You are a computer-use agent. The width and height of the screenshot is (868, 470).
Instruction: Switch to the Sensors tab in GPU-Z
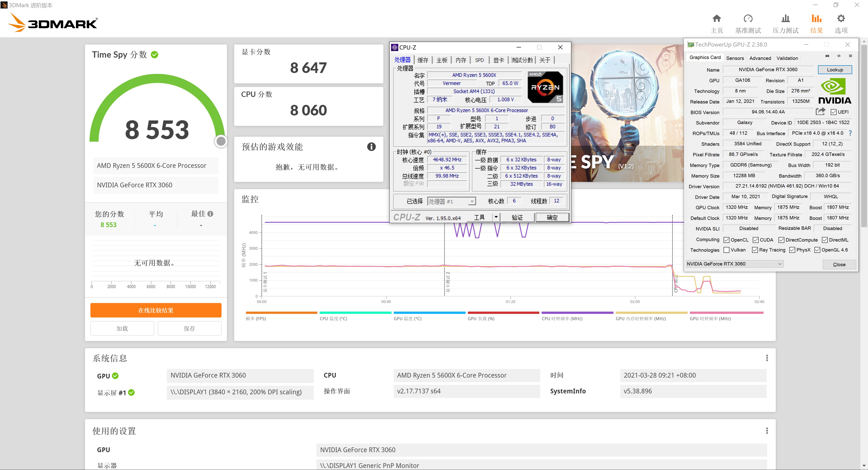click(x=735, y=58)
